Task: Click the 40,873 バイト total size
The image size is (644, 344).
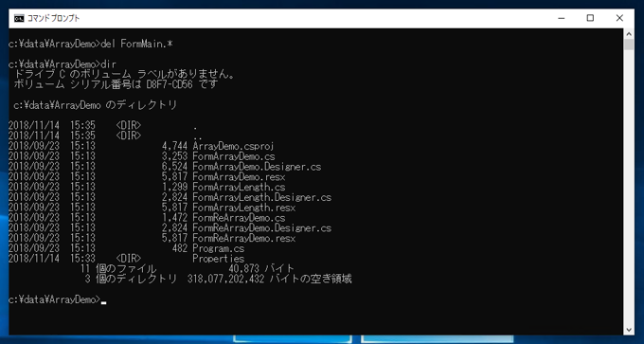Action: (x=261, y=269)
